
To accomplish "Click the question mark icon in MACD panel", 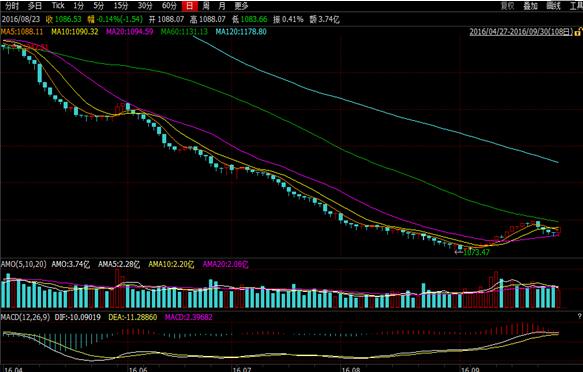I will point(579,316).
